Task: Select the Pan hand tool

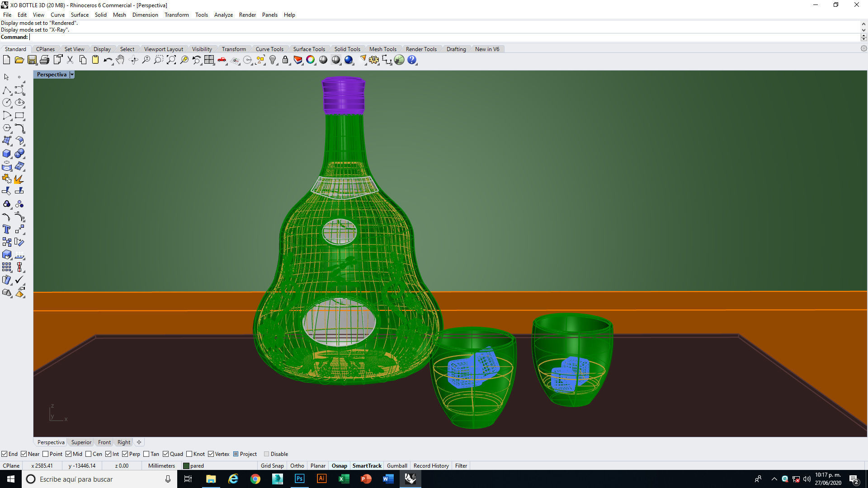Action: [120, 60]
